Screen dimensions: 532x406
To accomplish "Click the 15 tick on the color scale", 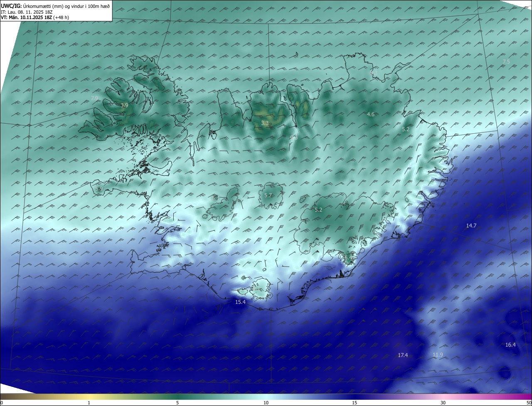I will 355,403.
